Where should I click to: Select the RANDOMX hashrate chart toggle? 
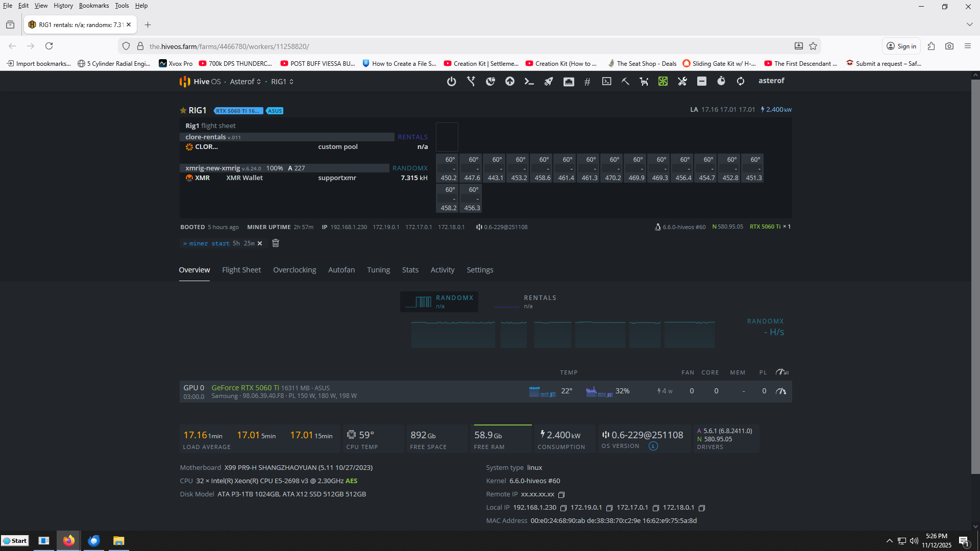tap(439, 302)
